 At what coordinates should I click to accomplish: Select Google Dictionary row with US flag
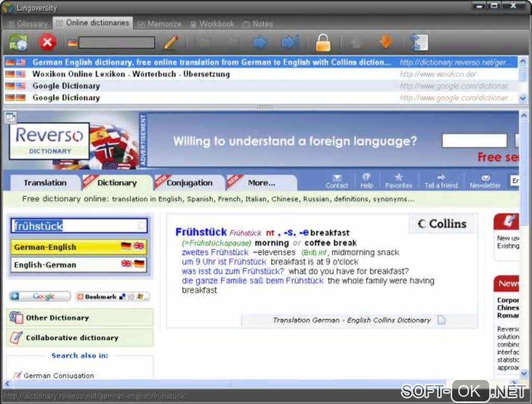[261, 86]
